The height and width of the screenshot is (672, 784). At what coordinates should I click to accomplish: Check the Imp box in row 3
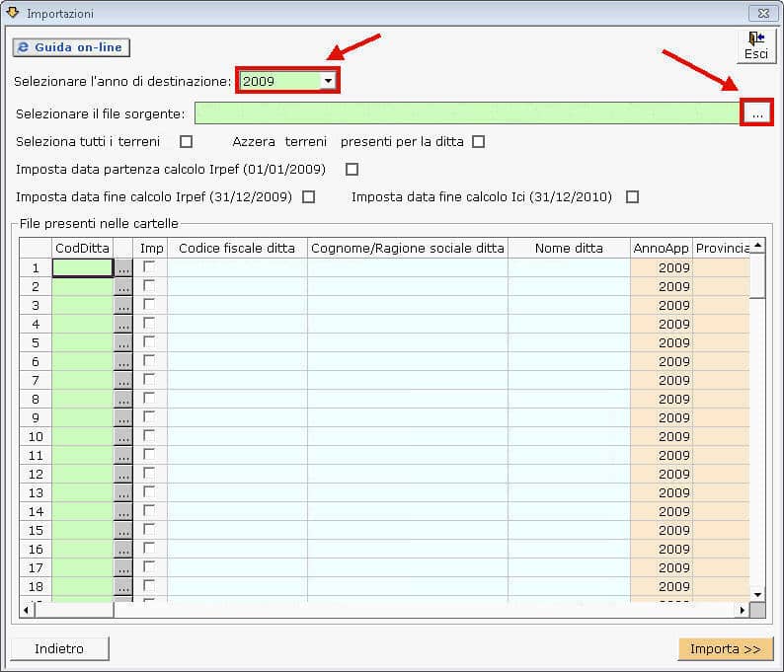click(149, 304)
